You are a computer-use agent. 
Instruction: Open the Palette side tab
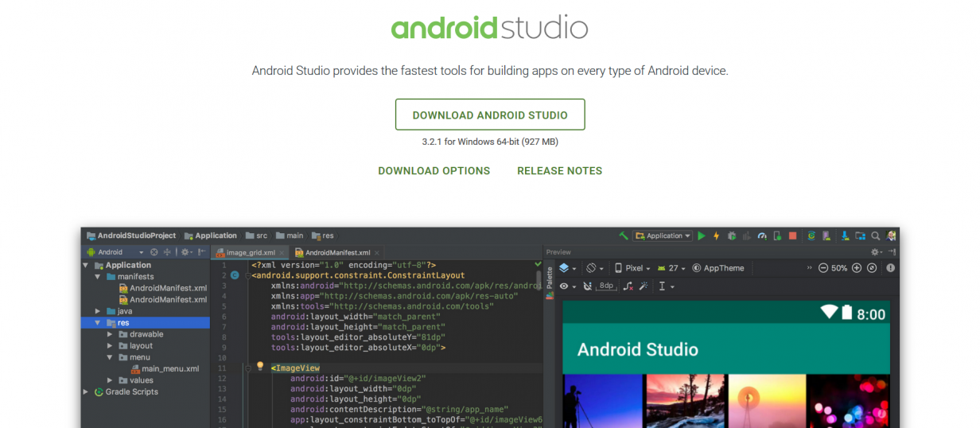(x=549, y=282)
